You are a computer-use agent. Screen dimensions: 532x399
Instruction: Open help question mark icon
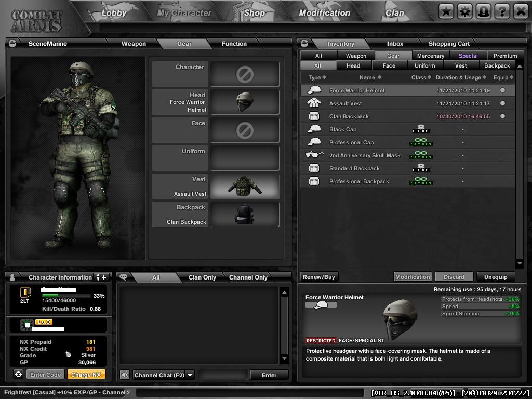coord(502,12)
